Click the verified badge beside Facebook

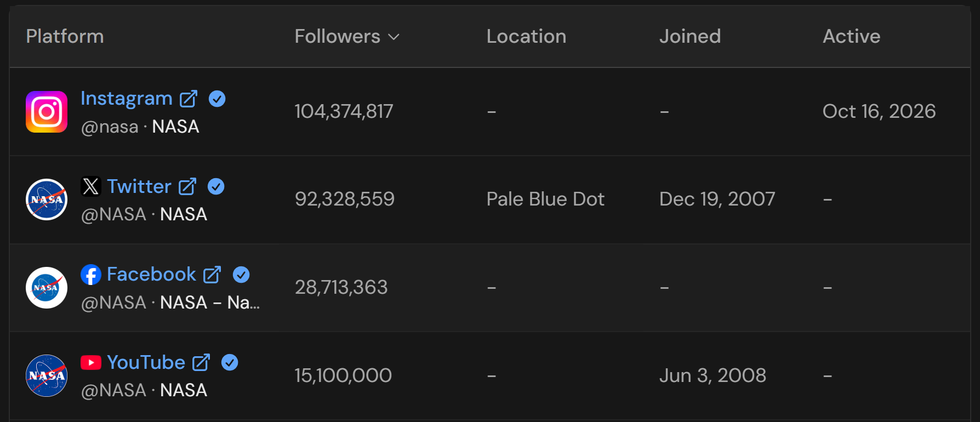point(241,275)
